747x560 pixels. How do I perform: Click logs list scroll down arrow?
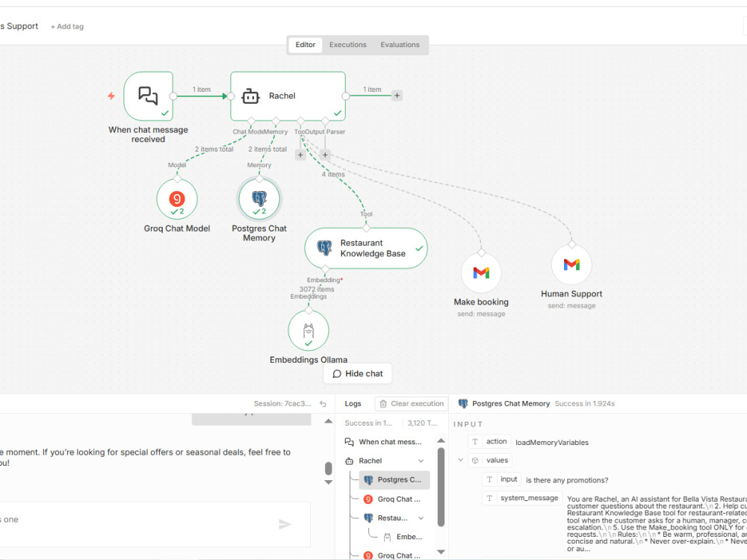[x=441, y=553]
